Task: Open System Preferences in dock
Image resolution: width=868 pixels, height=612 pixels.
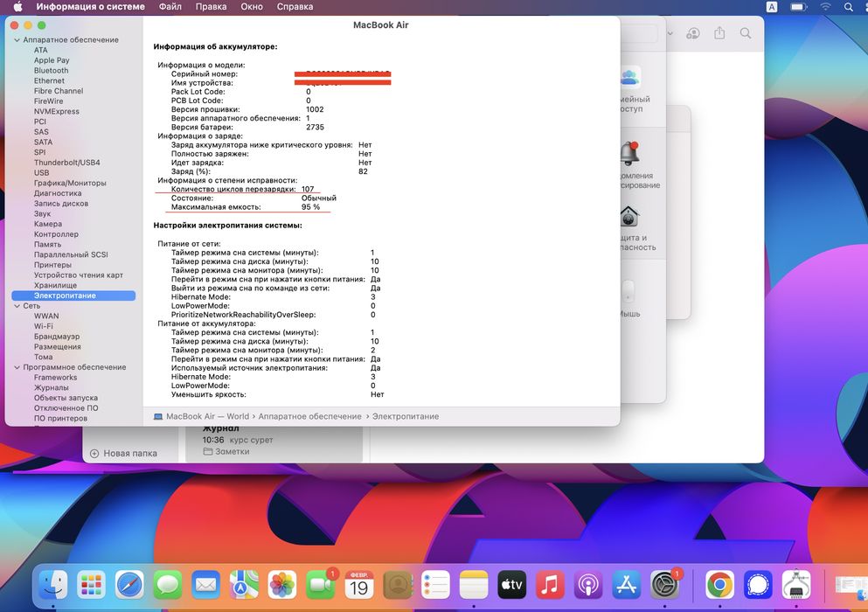Action: pyautogui.click(x=665, y=584)
